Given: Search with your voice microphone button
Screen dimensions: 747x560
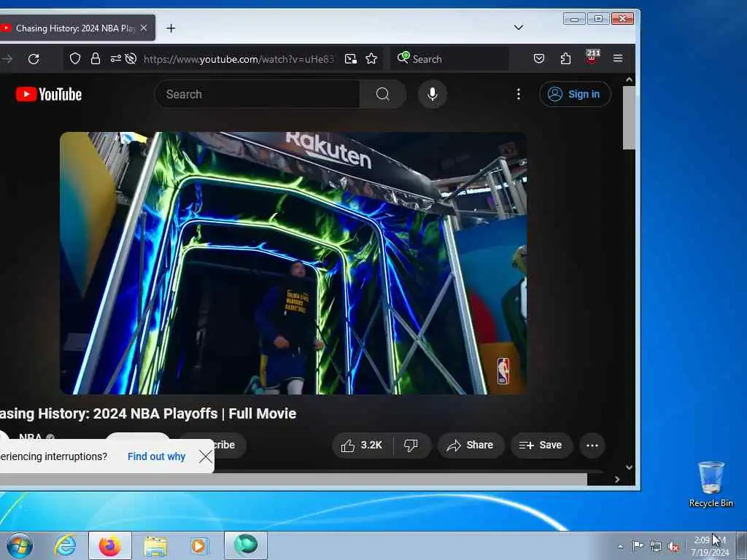Looking at the screenshot, I should point(433,94).
